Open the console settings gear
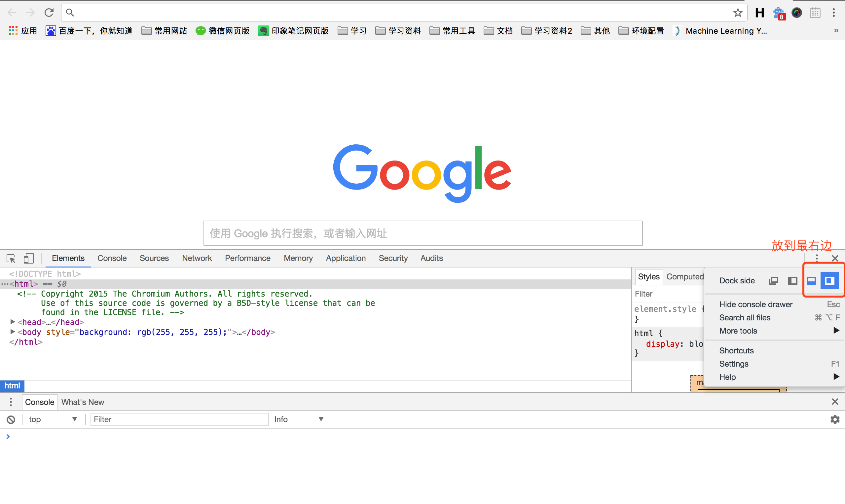This screenshot has height=504, width=845. coord(835,419)
